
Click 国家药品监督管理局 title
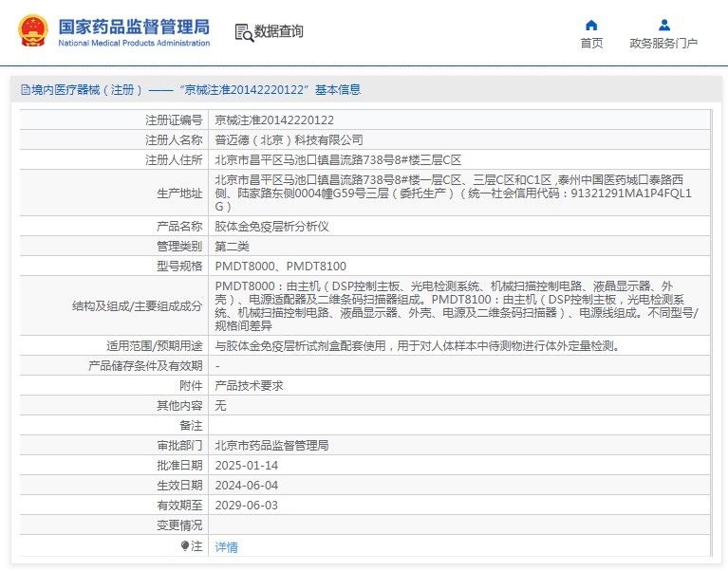pyautogui.click(x=134, y=27)
